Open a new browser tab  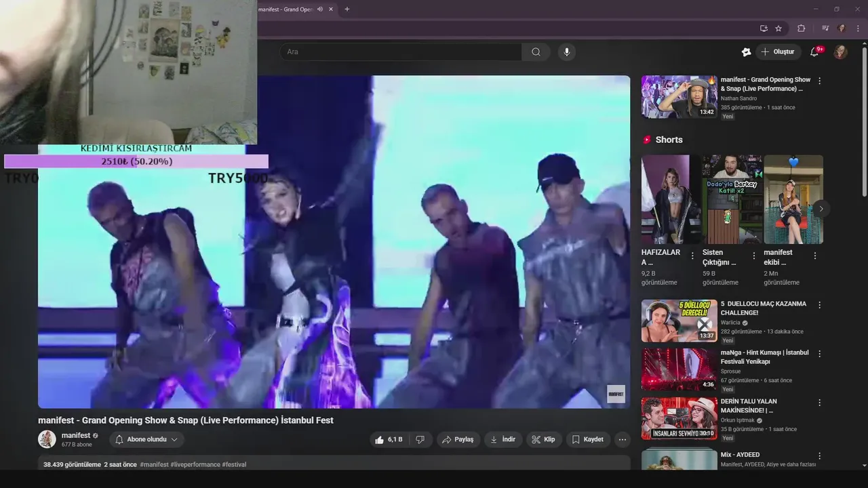click(347, 9)
